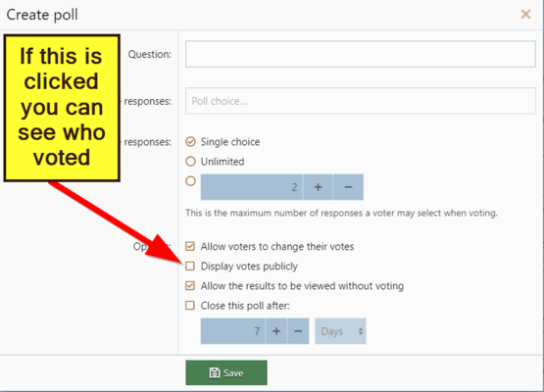Enable Close this poll after checkbox
Viewport: 544px width, 392px height.
click(x=190, y=306)
